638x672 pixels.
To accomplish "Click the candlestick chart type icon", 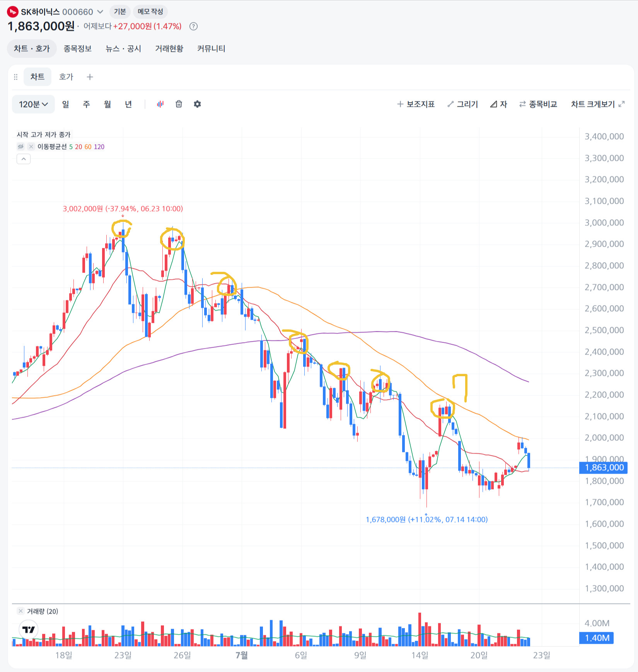I will point(160,104).
